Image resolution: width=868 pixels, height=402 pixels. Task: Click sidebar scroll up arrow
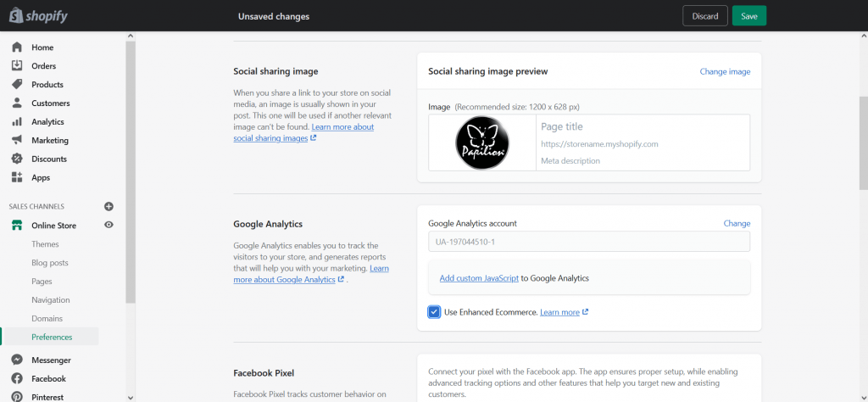pyautogui.click(x=130, y=36)
